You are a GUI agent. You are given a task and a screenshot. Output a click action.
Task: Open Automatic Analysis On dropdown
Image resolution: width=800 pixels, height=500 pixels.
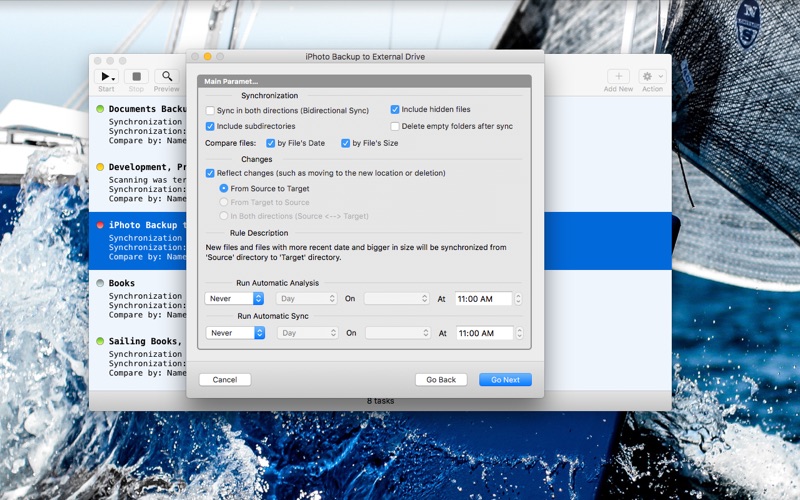click(x=396, y=298)
